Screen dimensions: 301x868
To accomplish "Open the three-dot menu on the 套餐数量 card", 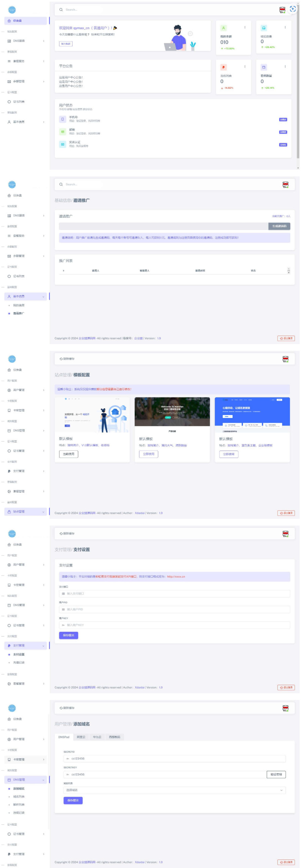I will tap(285, 67).
